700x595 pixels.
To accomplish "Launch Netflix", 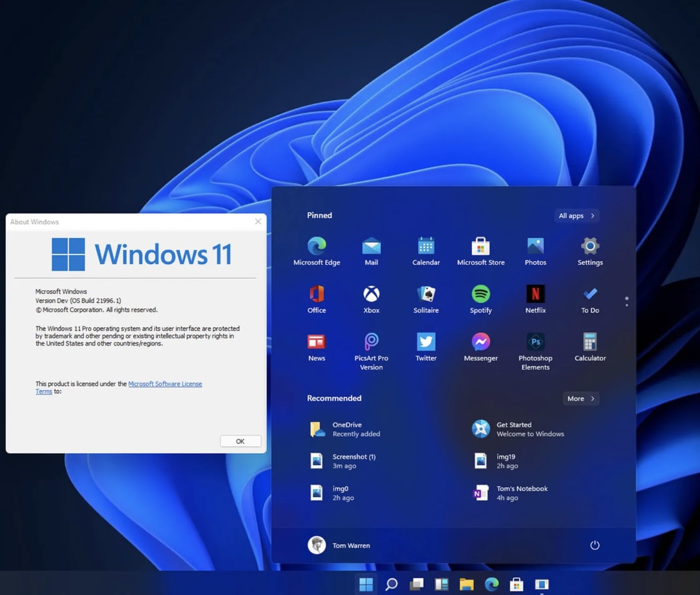I will pyautogui.click(x=535, y=299).
